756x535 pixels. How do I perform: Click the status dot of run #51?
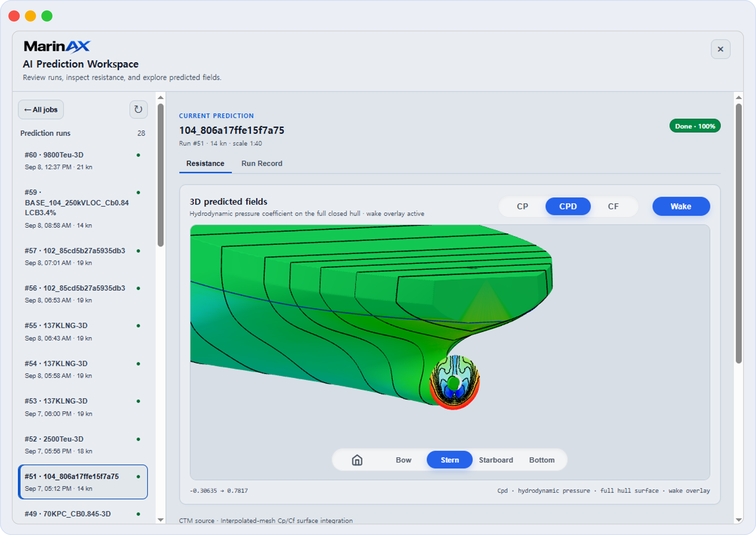point(138,477)
